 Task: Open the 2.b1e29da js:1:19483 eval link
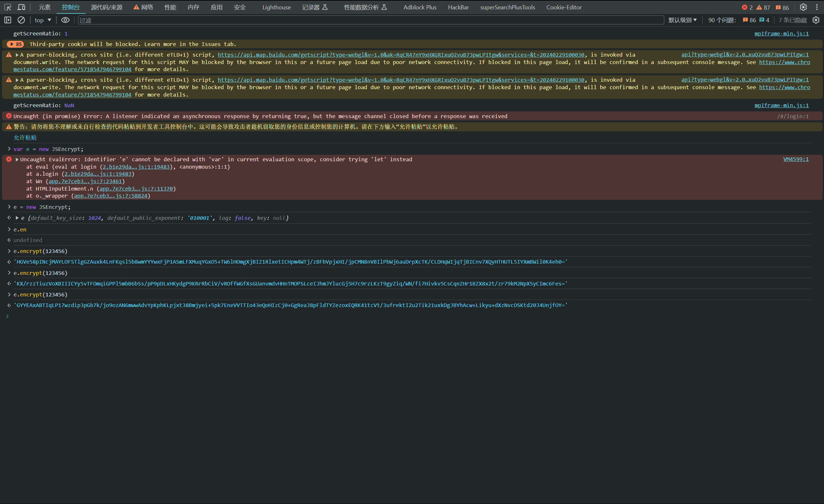pos(136,167)
